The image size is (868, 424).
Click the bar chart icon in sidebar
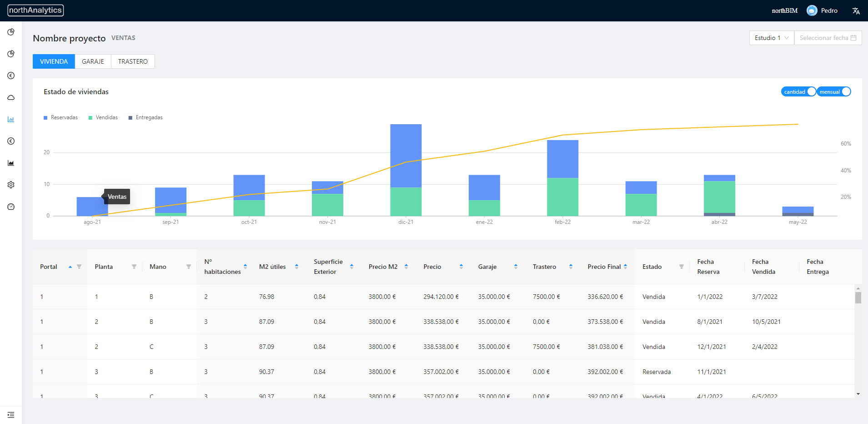(11, 119)
